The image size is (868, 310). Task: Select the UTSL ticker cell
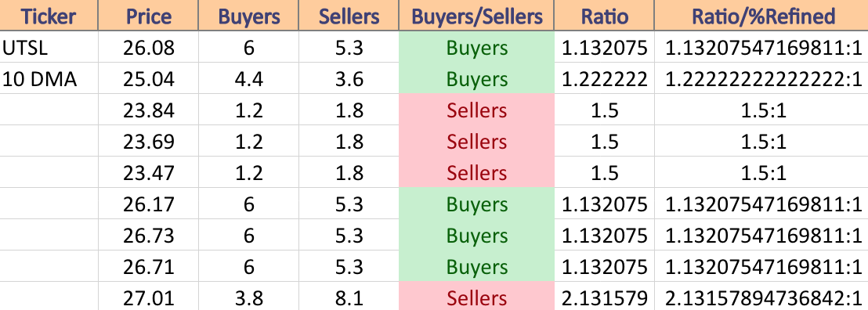tap(49, 47)
